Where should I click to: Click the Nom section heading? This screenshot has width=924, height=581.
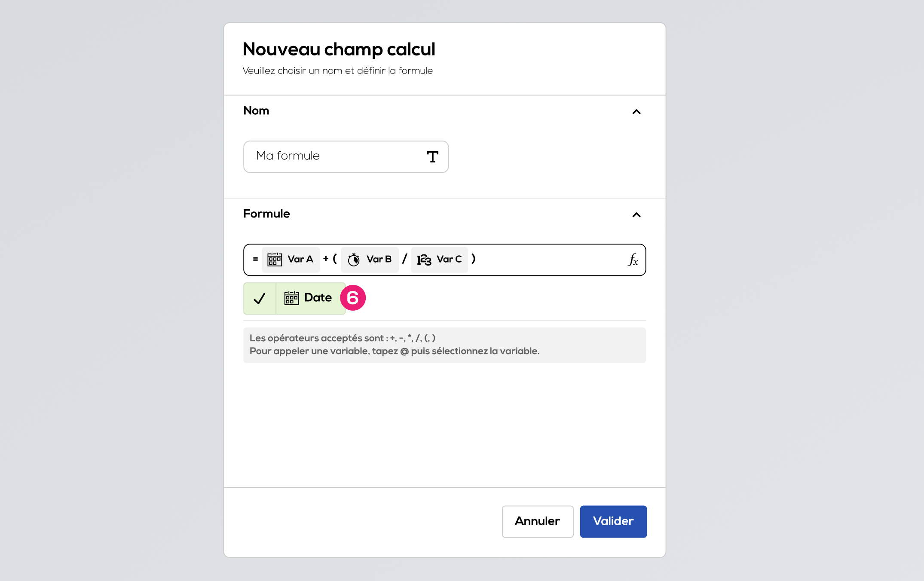point(256,110)
